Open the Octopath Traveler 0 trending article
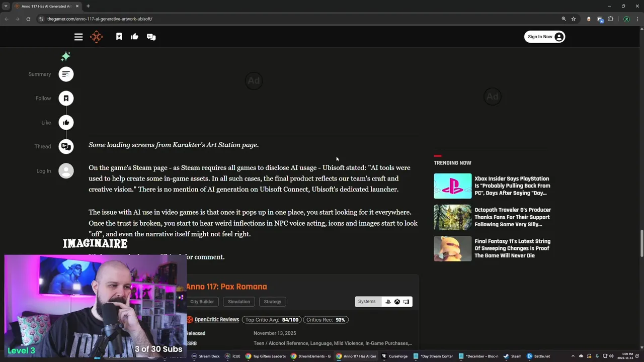The width and height of the screenshot is (644, 362). [513, 217]
